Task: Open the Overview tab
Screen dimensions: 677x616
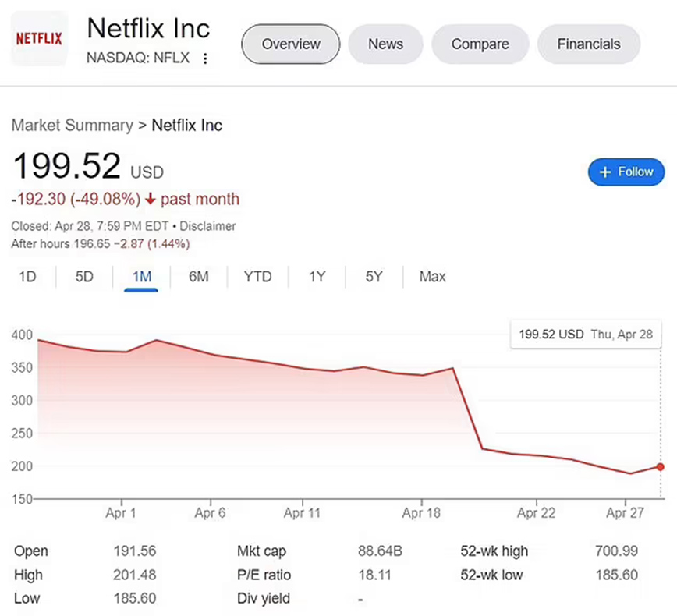Action: (x=291, y=44)
